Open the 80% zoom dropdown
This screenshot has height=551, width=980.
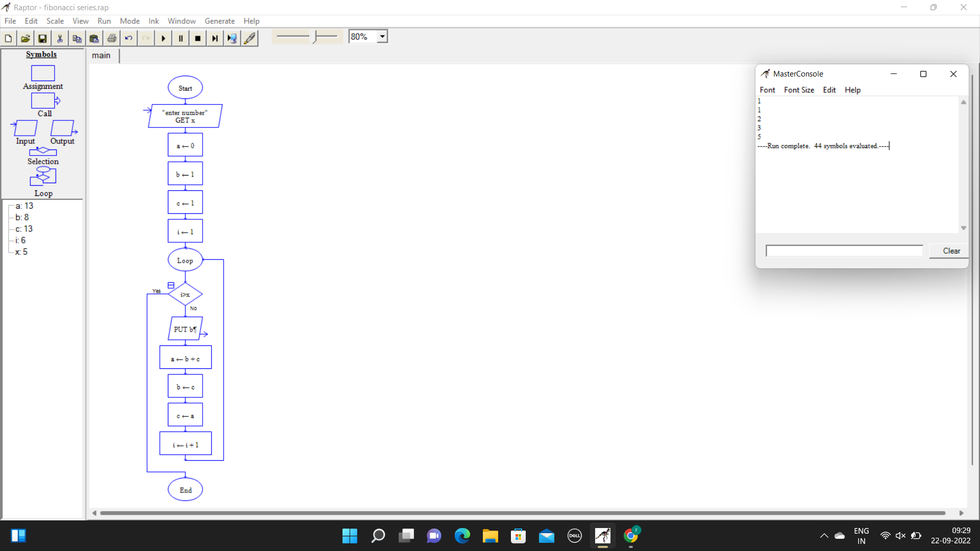point(382,37)
